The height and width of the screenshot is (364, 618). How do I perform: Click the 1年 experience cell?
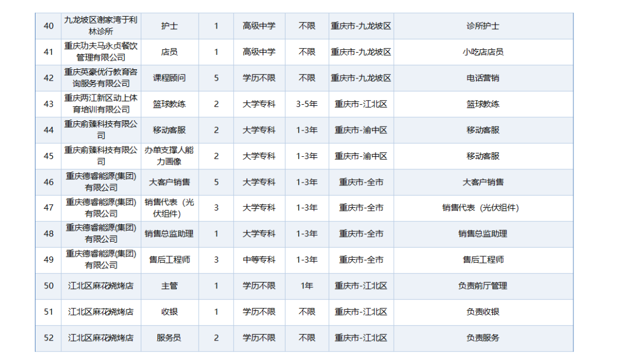(x=307, y=286)
